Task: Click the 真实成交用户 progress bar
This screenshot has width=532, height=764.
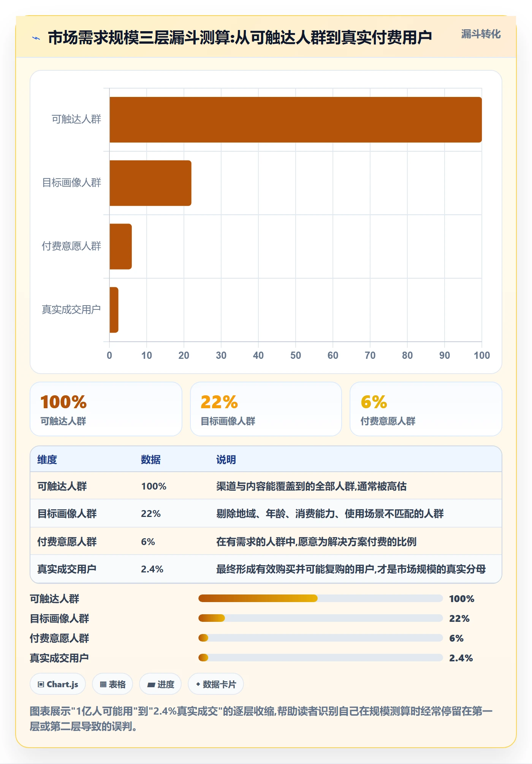Action: (x=320, y=658)
